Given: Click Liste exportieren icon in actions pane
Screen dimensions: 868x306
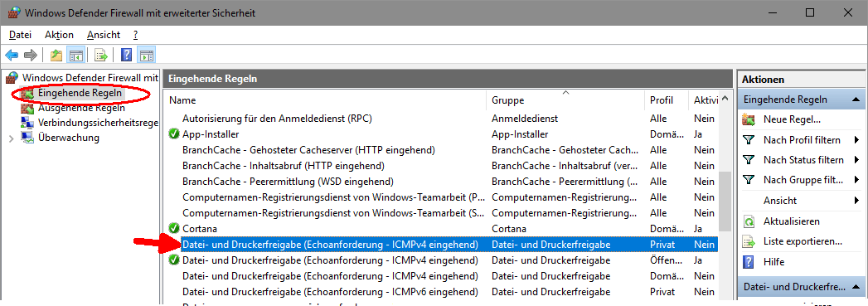Looking at the screenshot, I should 749,242.
